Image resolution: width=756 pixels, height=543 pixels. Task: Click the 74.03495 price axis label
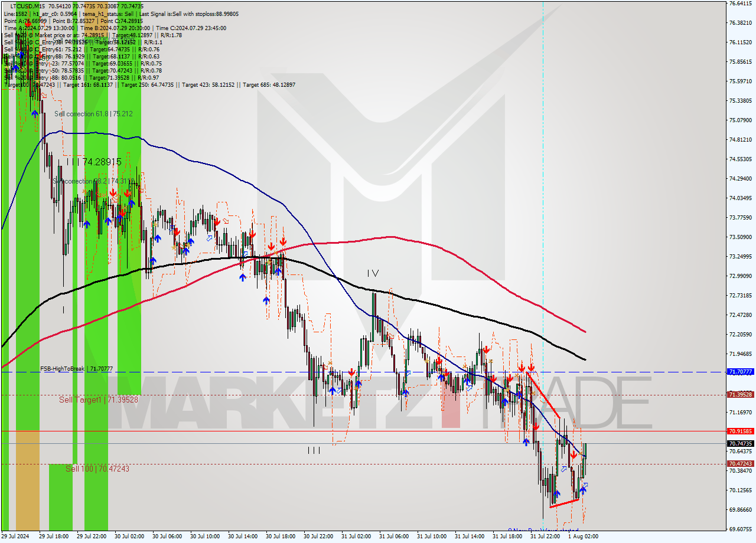pos(741,198)
